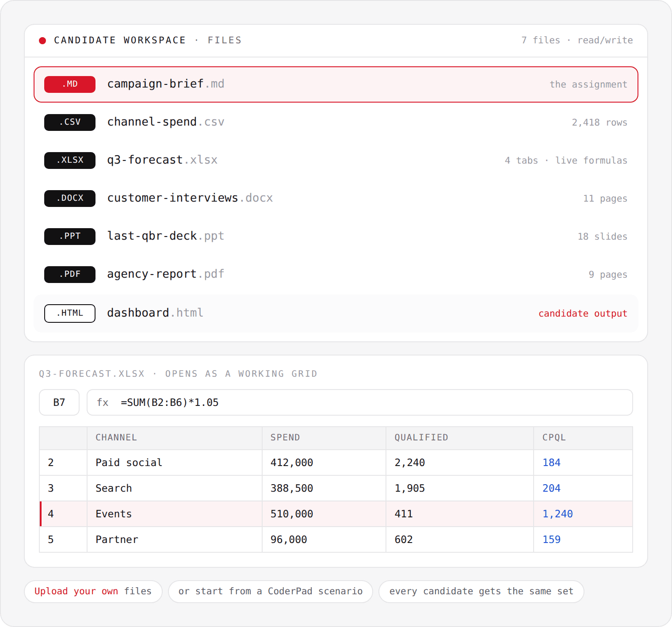Select row header 2

(63, 463)
